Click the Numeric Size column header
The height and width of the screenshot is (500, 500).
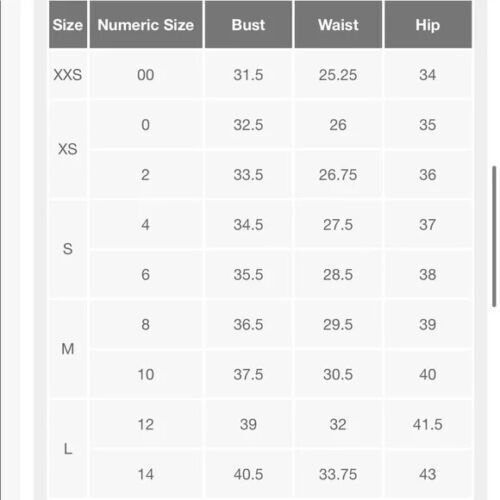[146, 25]
